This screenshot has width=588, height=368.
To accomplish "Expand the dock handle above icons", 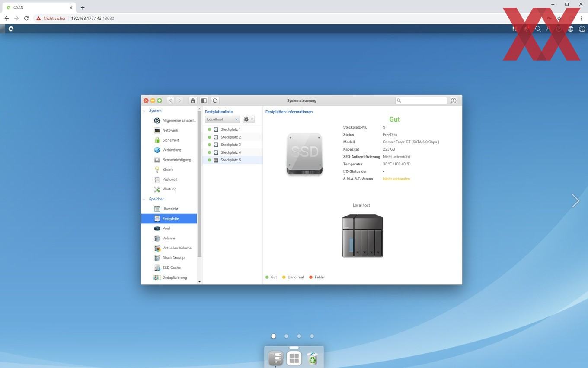I will [x=294, y=347].
